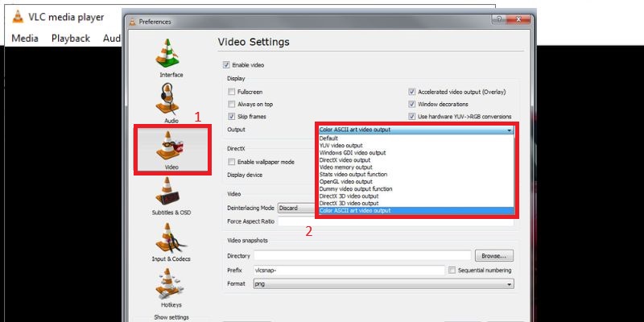This screenshot has width=644, height=322.
Task: Open the Deinterlacing Mode dropdown
Action: pyautogui.click(x=296, y=208)
